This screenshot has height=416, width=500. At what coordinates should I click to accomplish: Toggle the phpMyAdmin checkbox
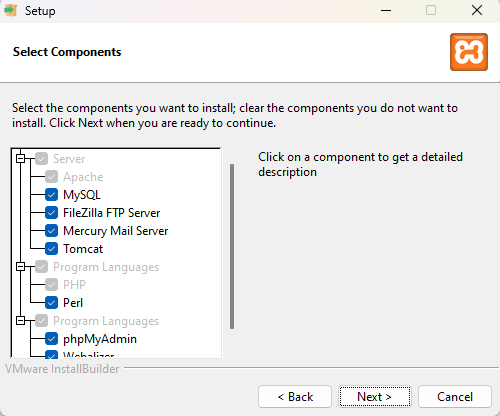pyautogui.click(x=51, y=339)
